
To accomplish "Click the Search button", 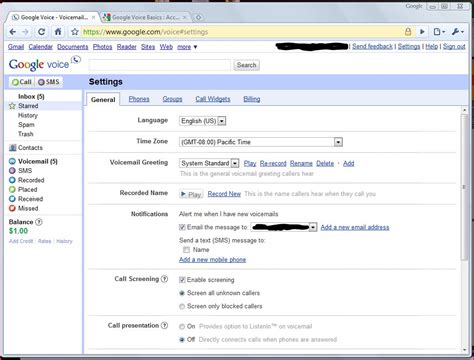I will tap(246, 65).
